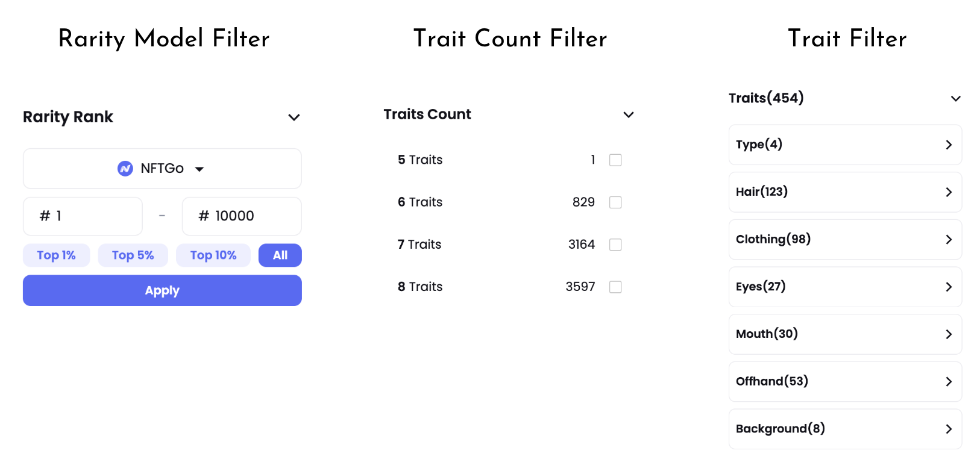Open Eyes(27) trait arrow
This screenshot has width=980, height=459.
(x=949, y=287)
